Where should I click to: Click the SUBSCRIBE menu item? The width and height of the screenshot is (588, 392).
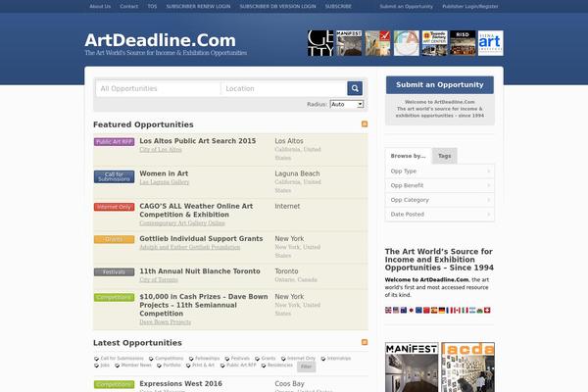click(338, 7)
